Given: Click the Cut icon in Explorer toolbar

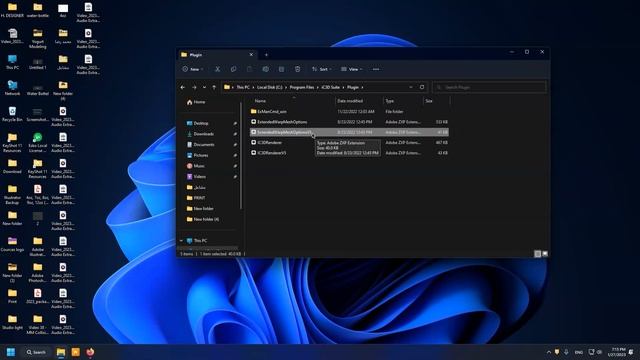Looking at the screenshot, I should (x=218, y=69).
